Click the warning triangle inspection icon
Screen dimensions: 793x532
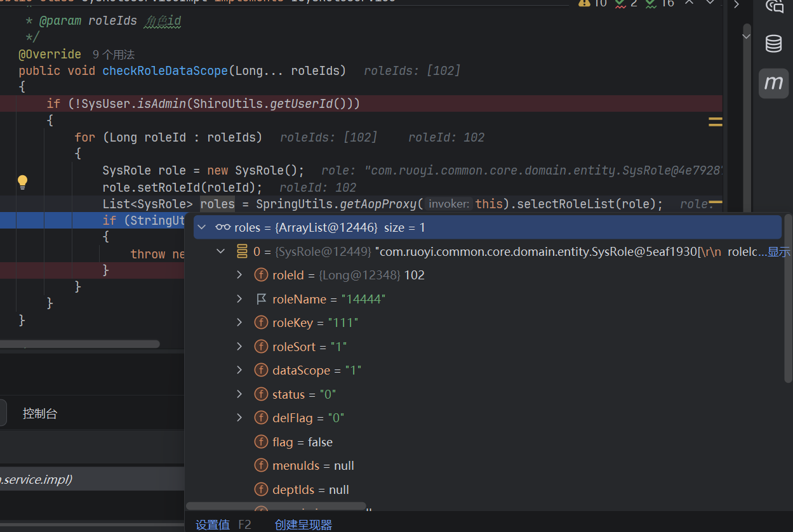(x=584, y=3)
